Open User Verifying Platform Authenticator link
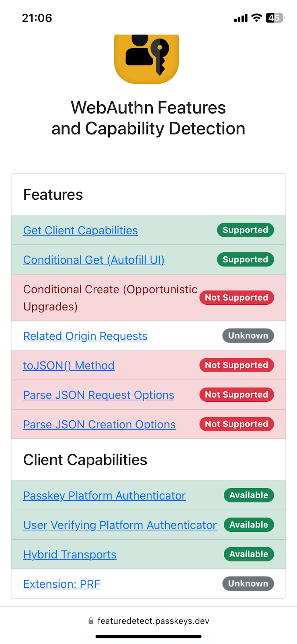The height and width of the screenshot is (644, 297). pyautogui.click(x=120, y=525)
